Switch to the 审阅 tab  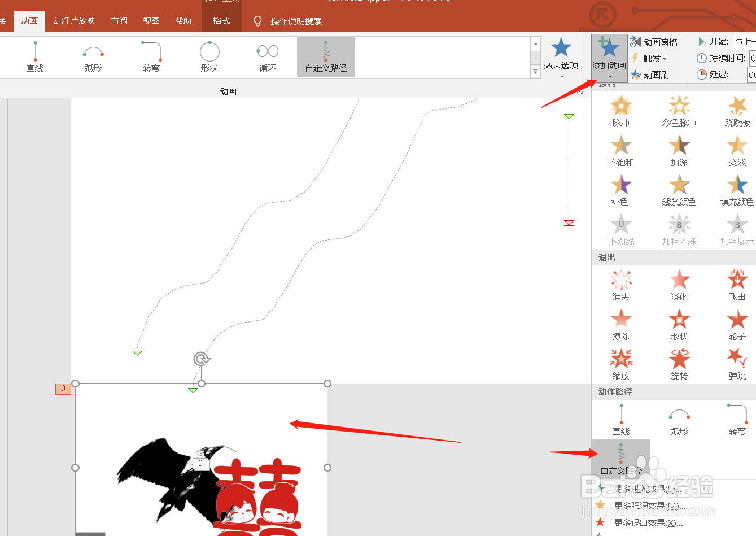pyautogui.click(x=119, y=21)
